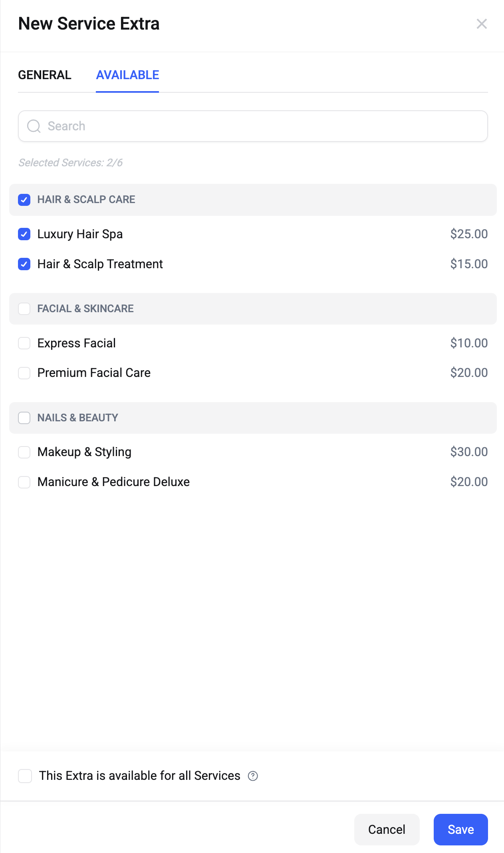
Task: Tick Premium Facial Care service
Action: coord(24,373)
